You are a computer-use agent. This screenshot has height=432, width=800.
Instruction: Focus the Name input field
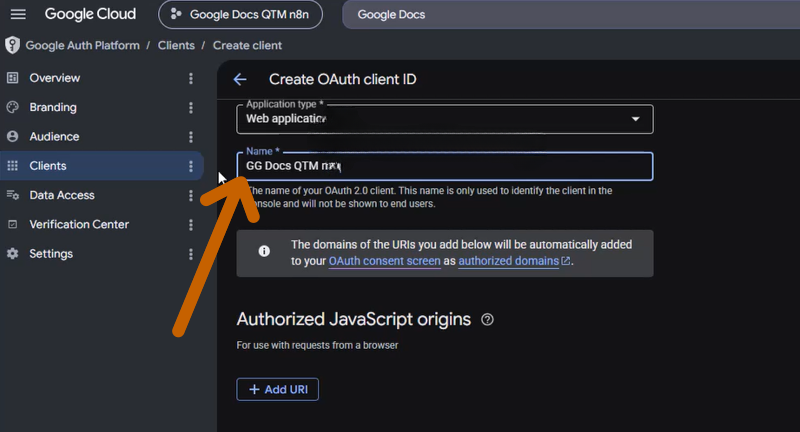[445, 166]
